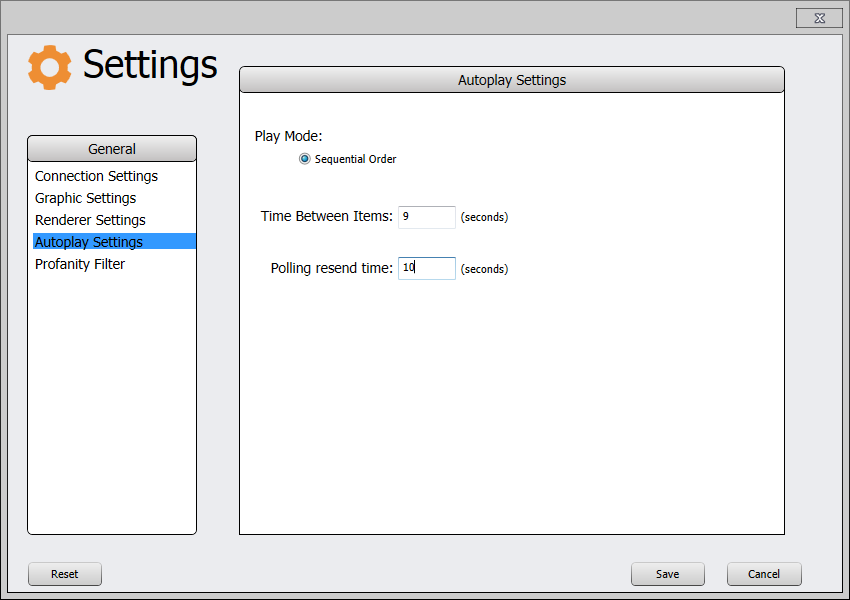This screenshot has width=850, height=600.
Task: Open Graphic Settings in the General list
Action: 86,198
